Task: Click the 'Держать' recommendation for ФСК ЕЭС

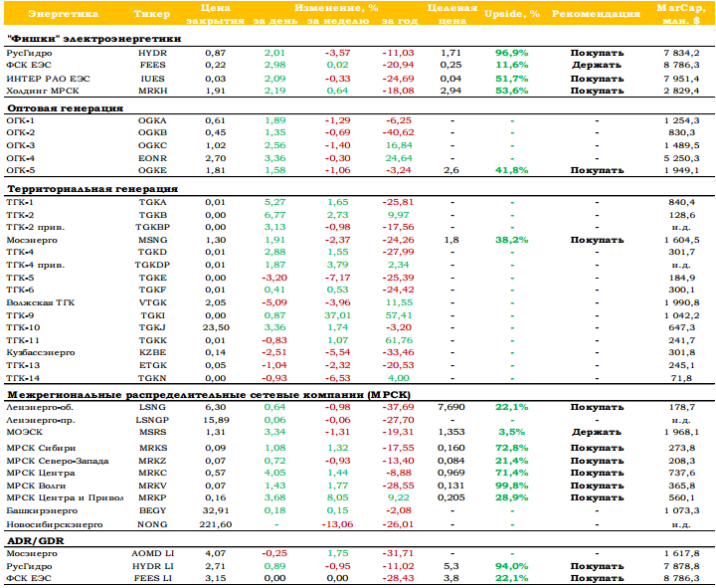Action: 597,65
